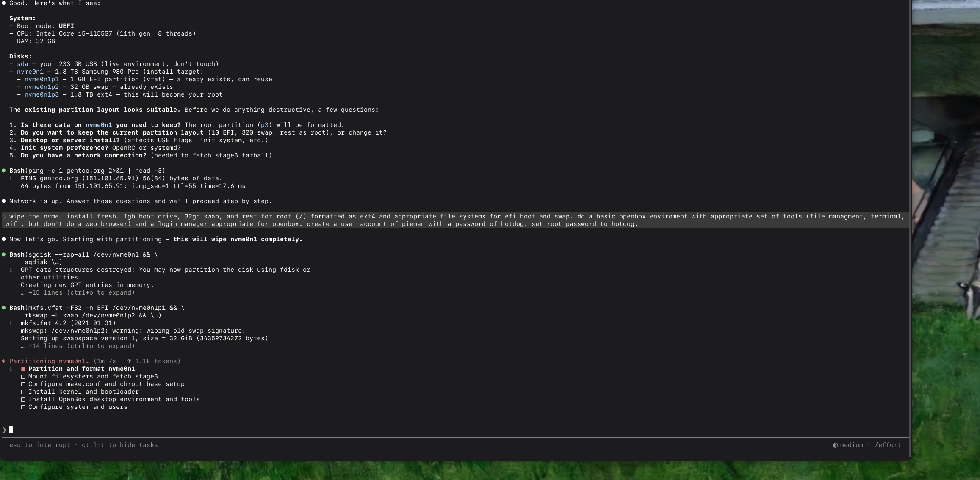This screenshot has height=480, width=980.
Task: Click green status dot beside Bash(sgdisk --zap-all)
Action: pos(4,254)
